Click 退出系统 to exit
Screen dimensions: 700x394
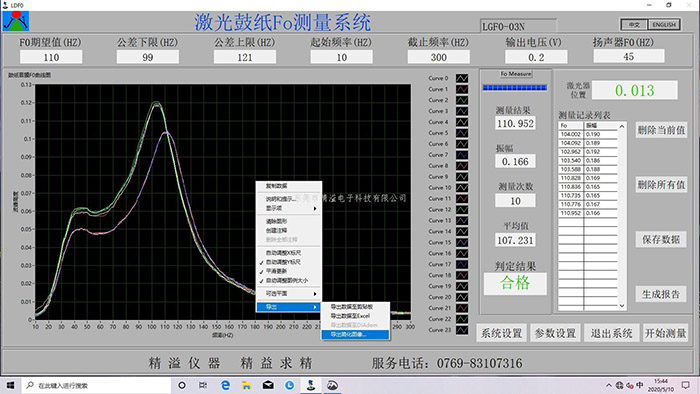click(612, 333)
